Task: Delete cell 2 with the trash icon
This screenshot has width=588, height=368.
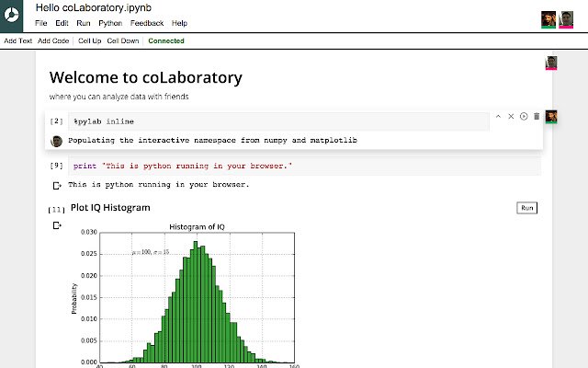Action: point(537,117)
